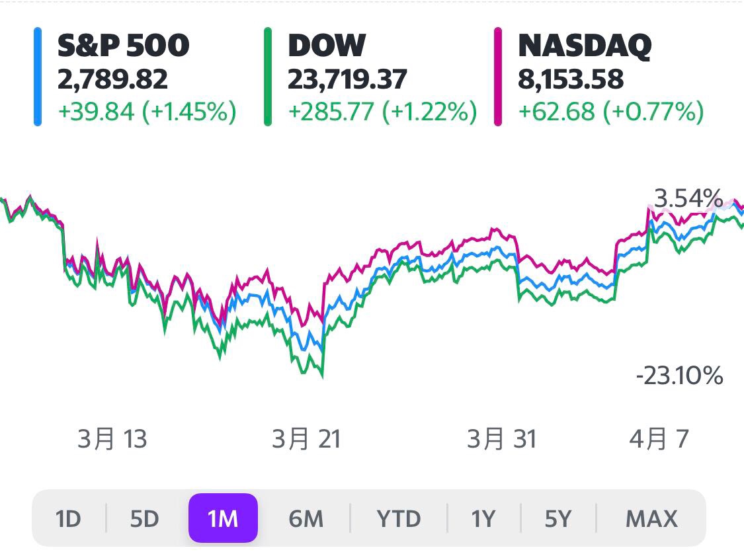This screenshot has width=744, height=560.
Task: Click the highlighted 1M range tab
Action: pos(223,518)
